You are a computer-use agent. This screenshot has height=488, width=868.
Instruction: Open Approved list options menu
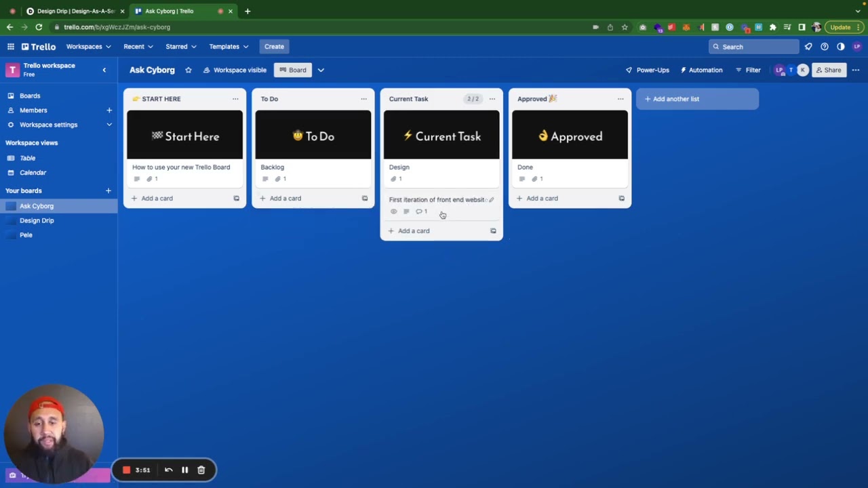point(620,99)
